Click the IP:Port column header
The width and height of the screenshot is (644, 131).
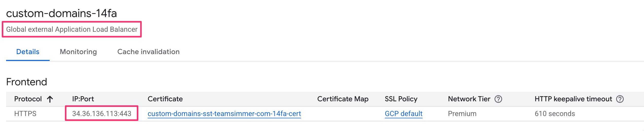point(83,99)
